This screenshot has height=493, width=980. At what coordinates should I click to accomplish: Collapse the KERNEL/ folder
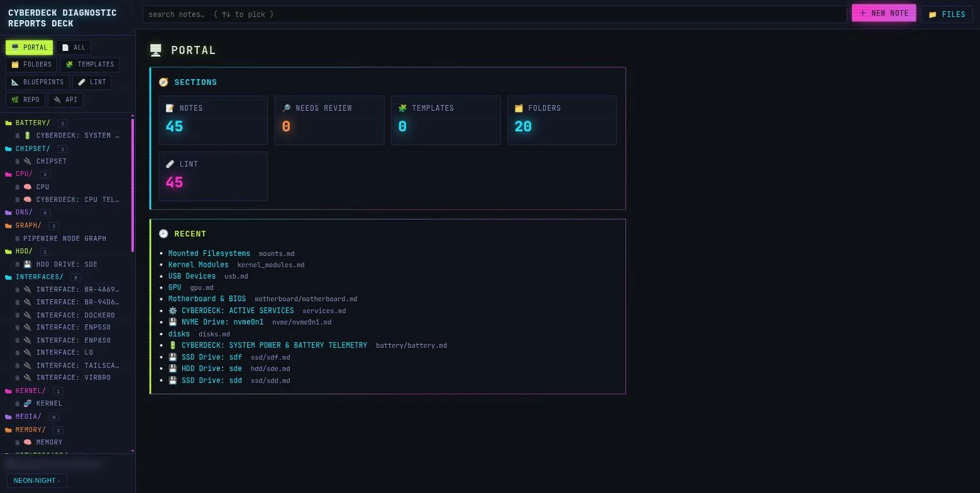[x=31, y=391]
